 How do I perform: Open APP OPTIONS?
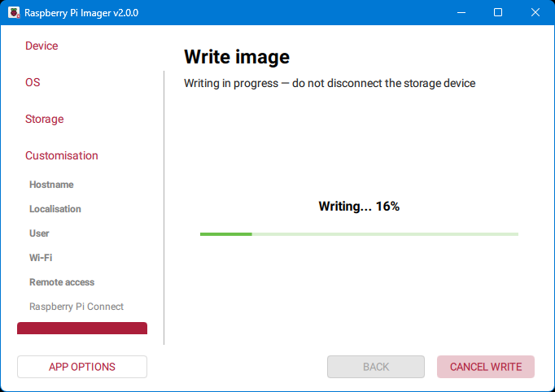(x=82, y=367)
